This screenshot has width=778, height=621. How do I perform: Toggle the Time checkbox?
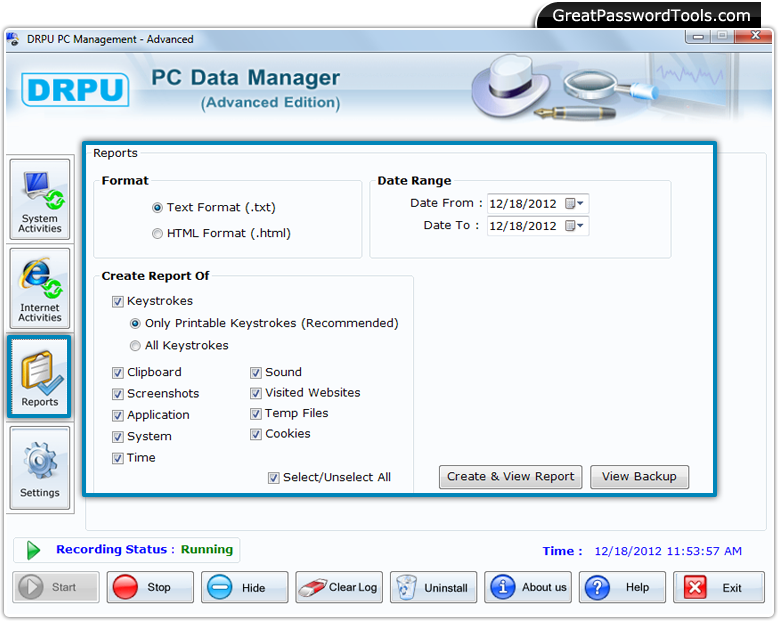click(118, 458)
